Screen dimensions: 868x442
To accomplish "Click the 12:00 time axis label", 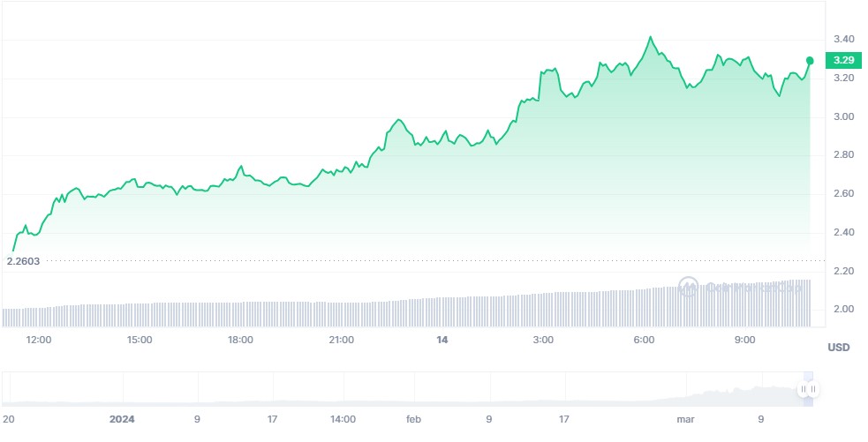I will (39, 340).
